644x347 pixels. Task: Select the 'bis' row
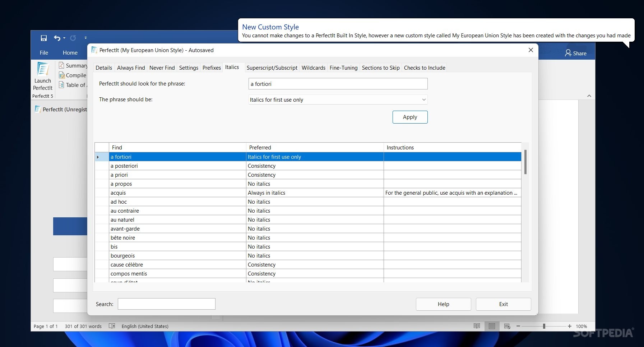tap(308, 246)
